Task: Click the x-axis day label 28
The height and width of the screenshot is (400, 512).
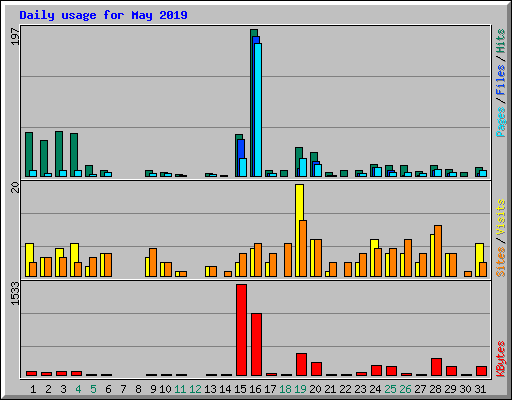Action: [435, 389]
